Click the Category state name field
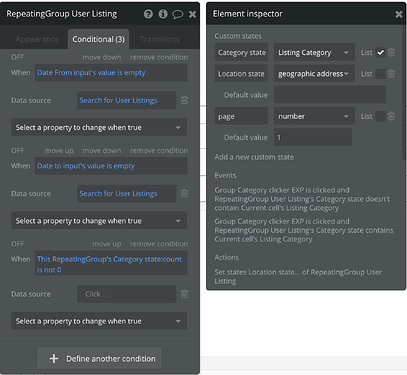The height and width of the screenshot is (375, 407). click(x=241, y=52)
